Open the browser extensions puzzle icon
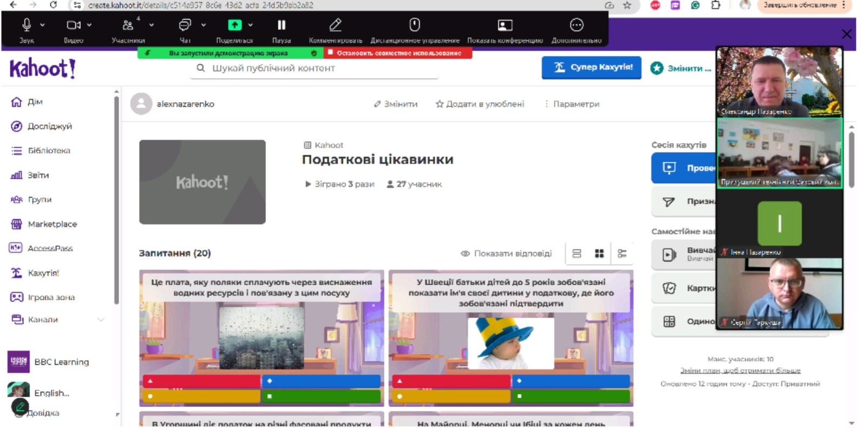The image size is (868, 428). pyautogui.click(x=716, y=5)
